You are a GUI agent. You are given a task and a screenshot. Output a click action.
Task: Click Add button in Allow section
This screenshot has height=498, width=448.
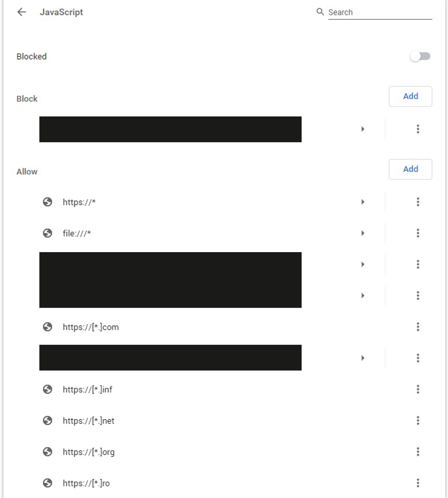pos(410,169)
